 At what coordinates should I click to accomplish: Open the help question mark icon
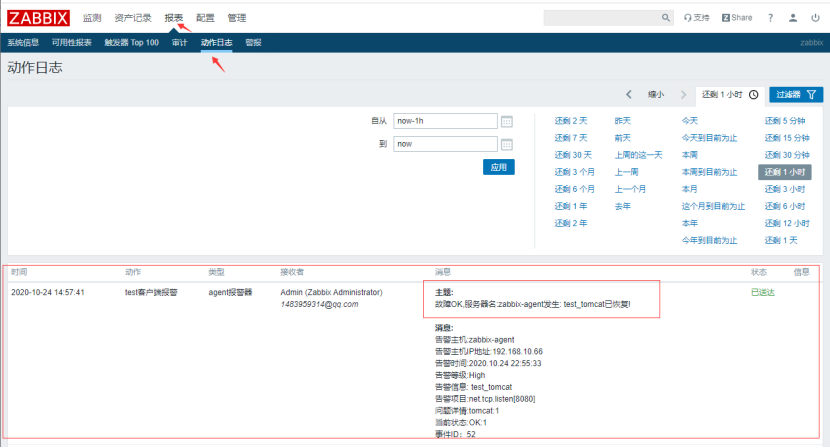click(x=770, y=17)
